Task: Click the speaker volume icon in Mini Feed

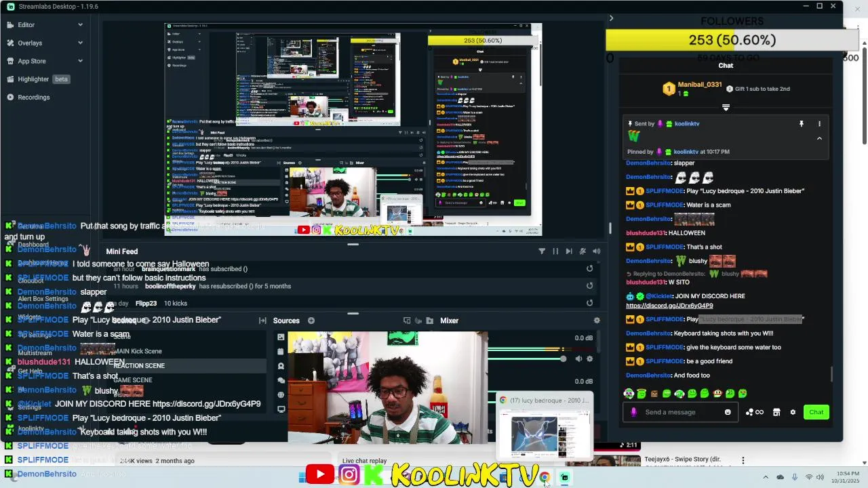Action: [x=597, y=251]
